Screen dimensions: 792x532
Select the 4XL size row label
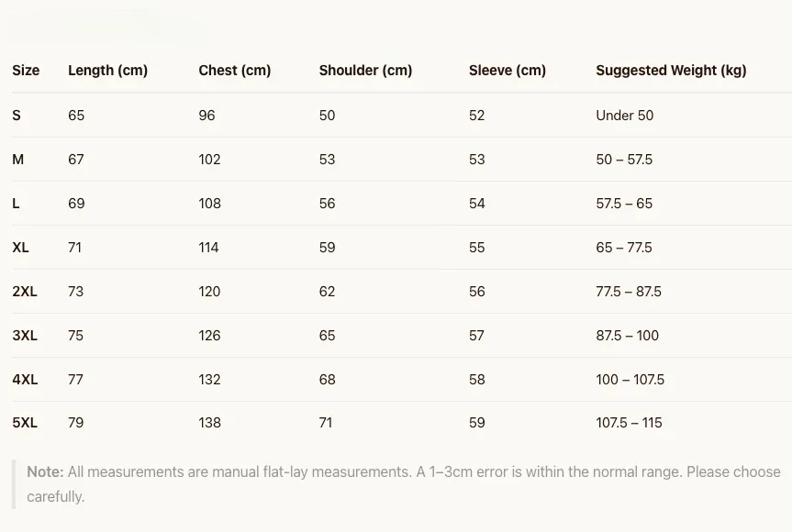25,379
